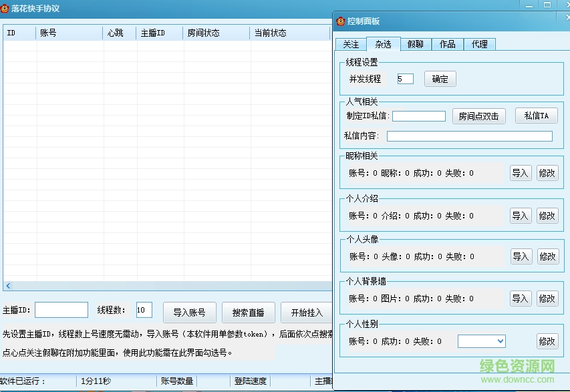Click 修改 in the 个人介绍 section
The height and width of the screenshot is (392, 570).
pos(547,214)
